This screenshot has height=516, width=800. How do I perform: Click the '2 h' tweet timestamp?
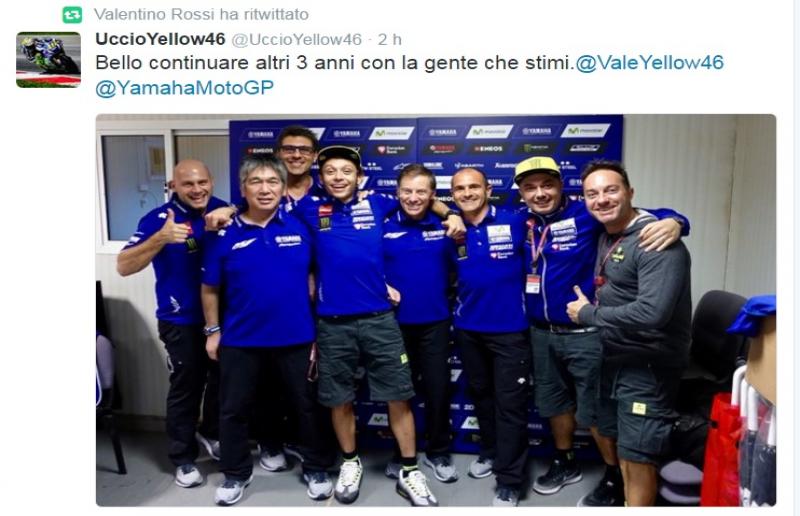click(x=390, y=39)
